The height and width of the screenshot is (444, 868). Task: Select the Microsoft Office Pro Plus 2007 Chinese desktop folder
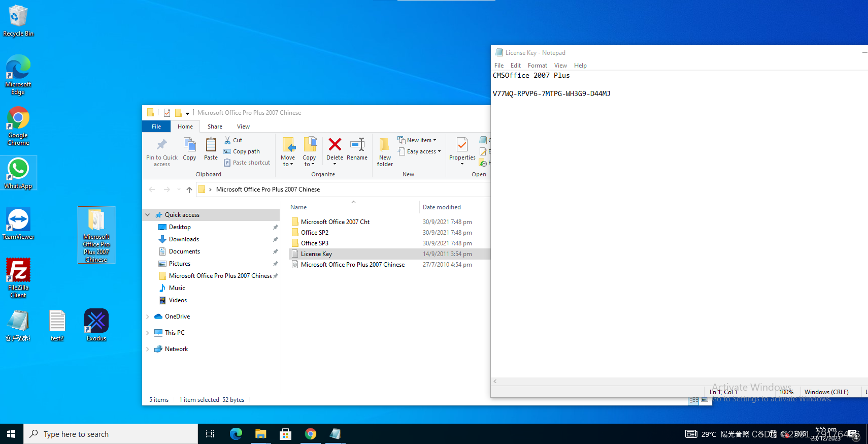[x=96, y=235]
